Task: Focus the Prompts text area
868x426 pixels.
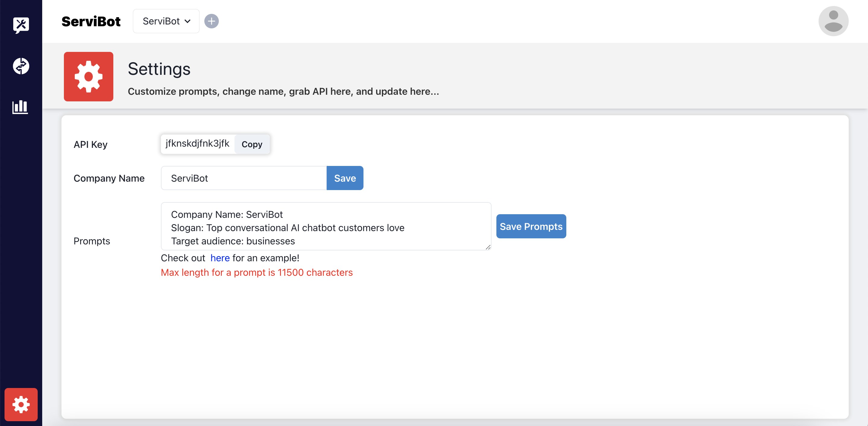Action: click(325, 226)
